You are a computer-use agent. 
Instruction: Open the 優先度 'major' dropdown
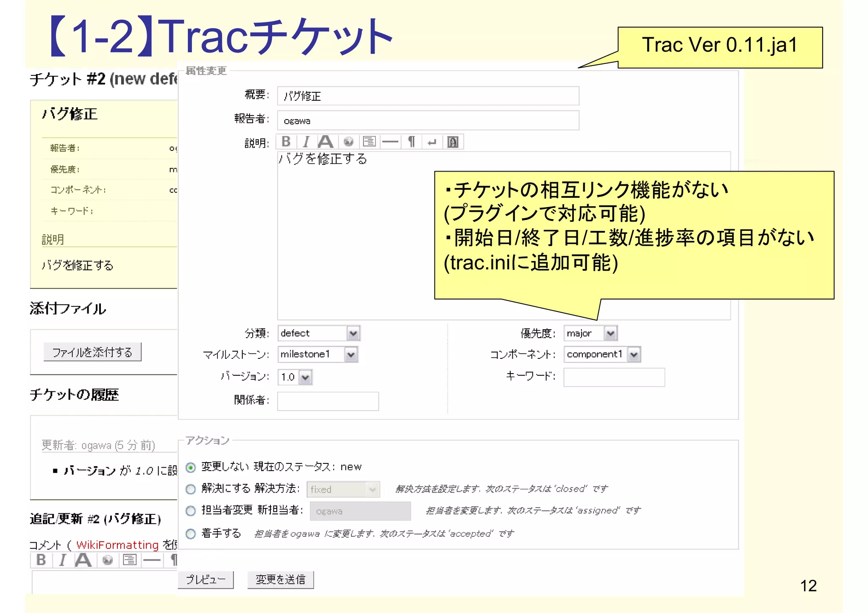[x=590, y=333]
